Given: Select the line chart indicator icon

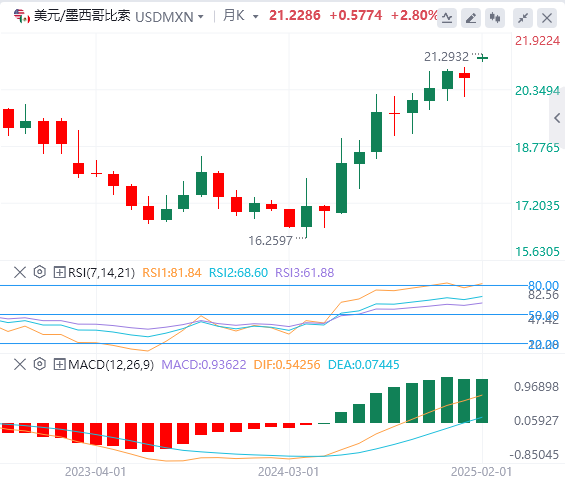Looking at the screenshot, I should [x=447, y=18].
